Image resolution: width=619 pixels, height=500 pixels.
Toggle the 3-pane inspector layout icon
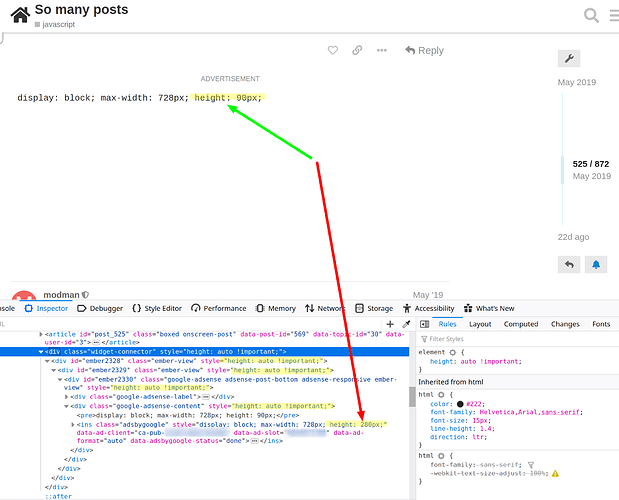pyautogui.click(x=424, y=324)
